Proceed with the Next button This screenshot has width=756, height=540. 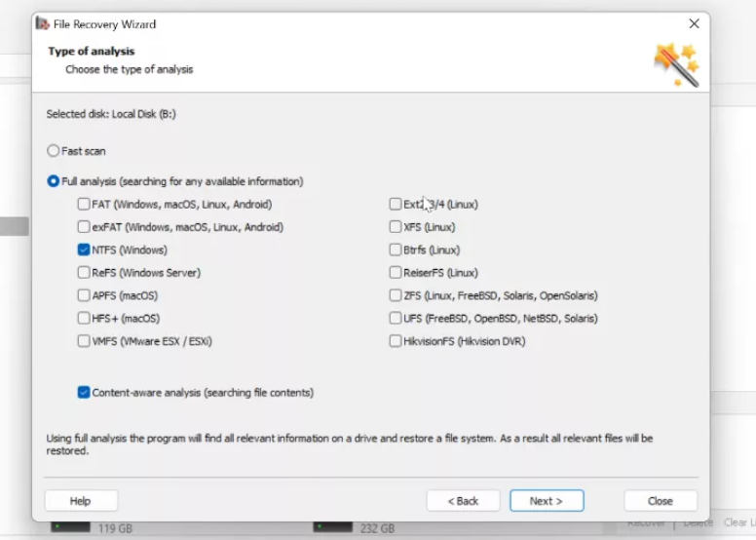(547, 501)
